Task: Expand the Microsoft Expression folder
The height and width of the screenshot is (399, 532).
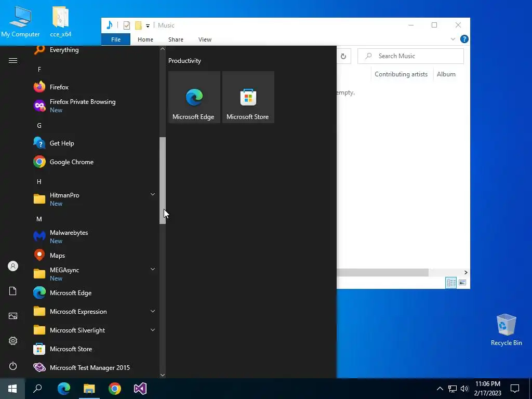Action: point(153,311)
